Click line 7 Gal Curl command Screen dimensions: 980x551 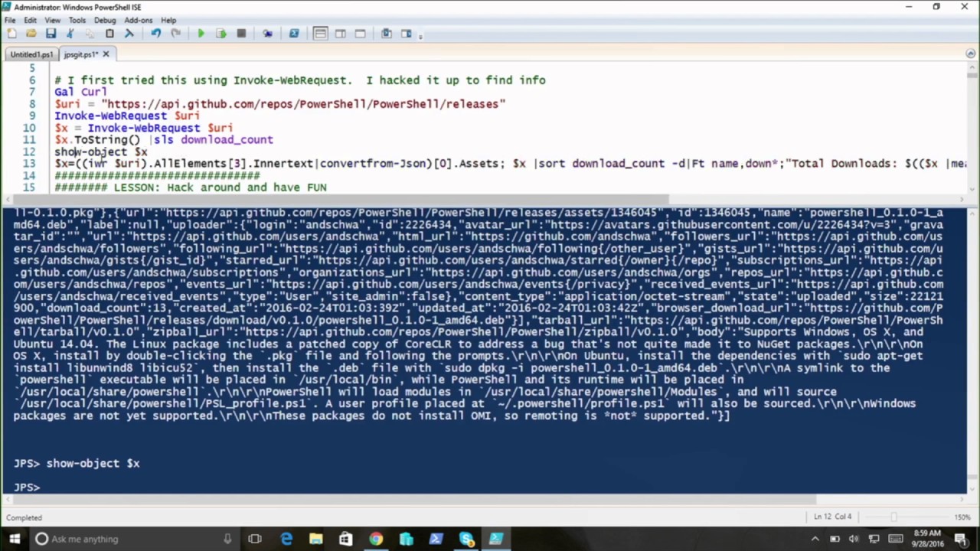coord(80,92)
